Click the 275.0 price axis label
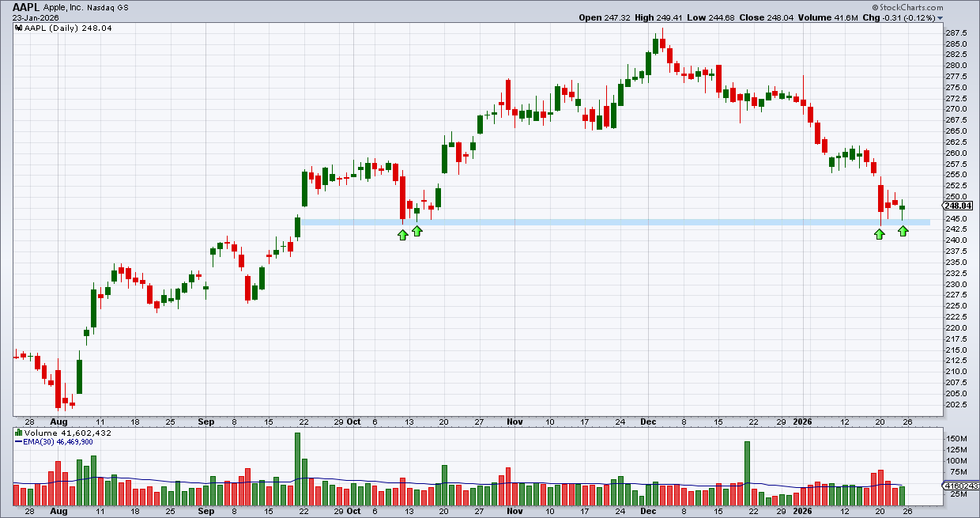 (x=955, y=87)
